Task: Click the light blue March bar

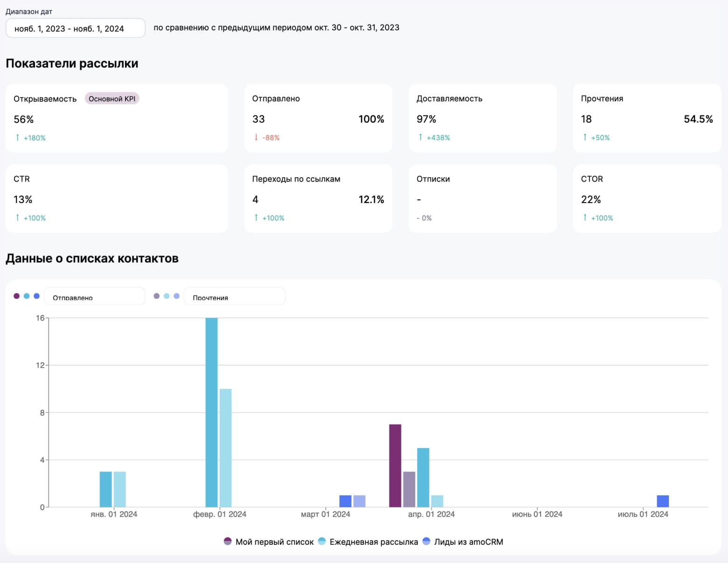Action: 359,501
